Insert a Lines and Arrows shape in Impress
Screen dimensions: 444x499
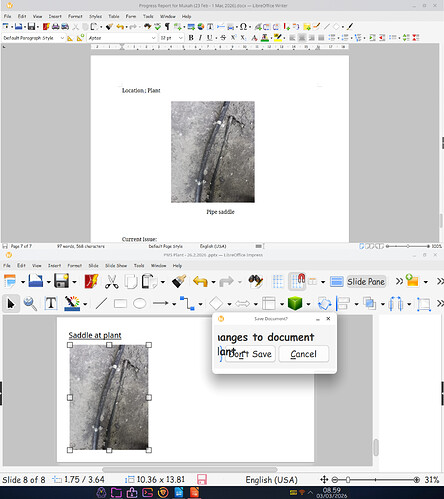[x=161, y=304]
